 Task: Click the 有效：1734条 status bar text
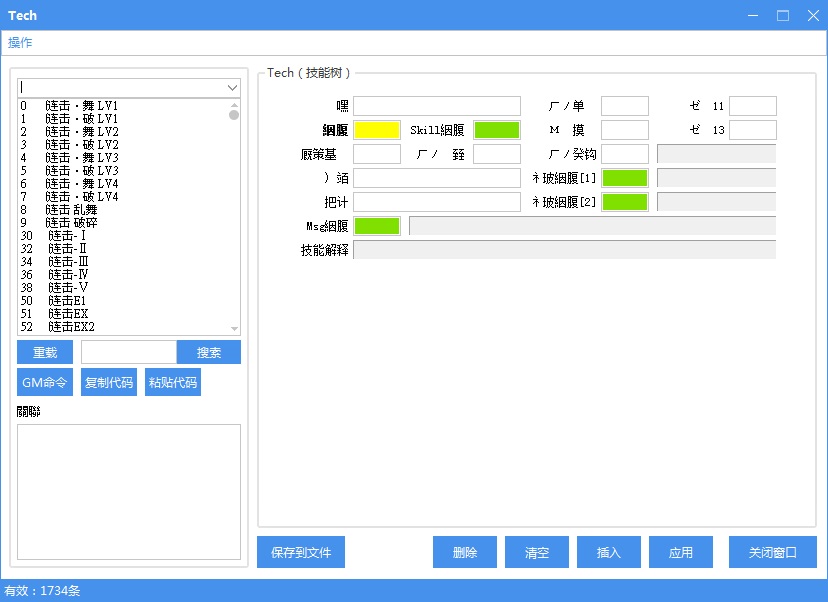(x=42, y=590)
